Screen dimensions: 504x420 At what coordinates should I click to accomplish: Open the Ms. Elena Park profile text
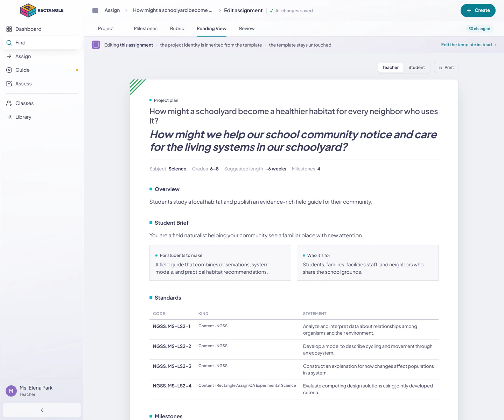coord(36,388)
